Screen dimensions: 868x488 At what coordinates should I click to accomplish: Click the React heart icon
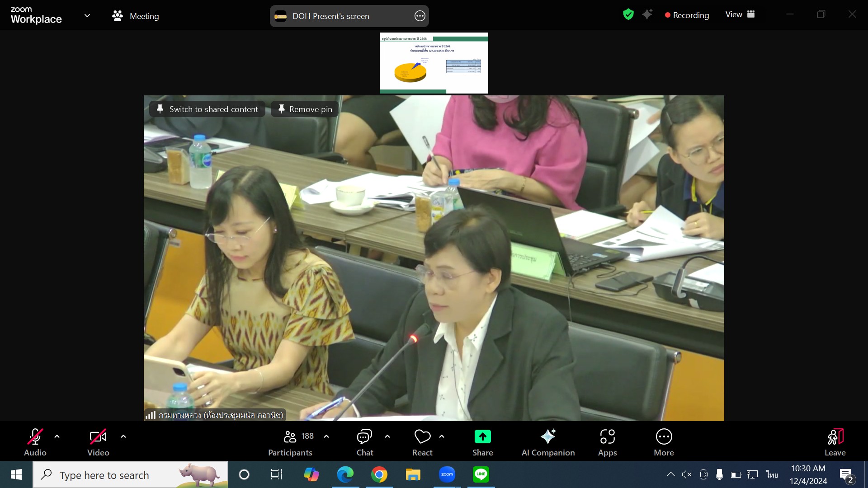click(422, 437)
